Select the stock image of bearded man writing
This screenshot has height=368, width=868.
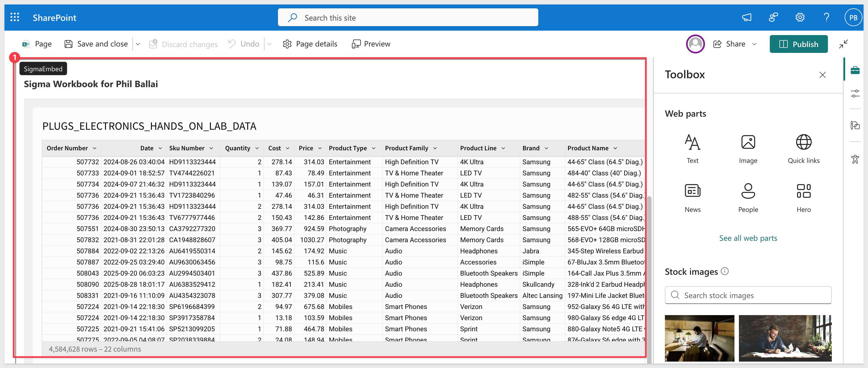(785, 338)
